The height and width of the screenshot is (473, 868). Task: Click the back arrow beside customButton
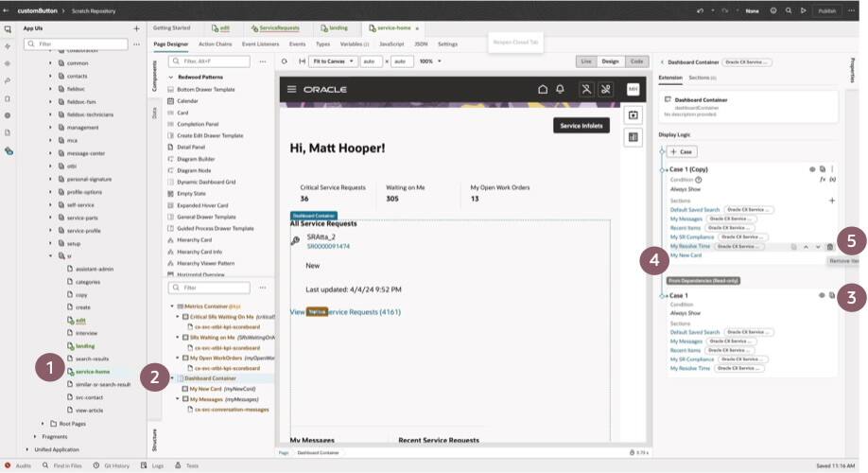click(x=6, y=10)
